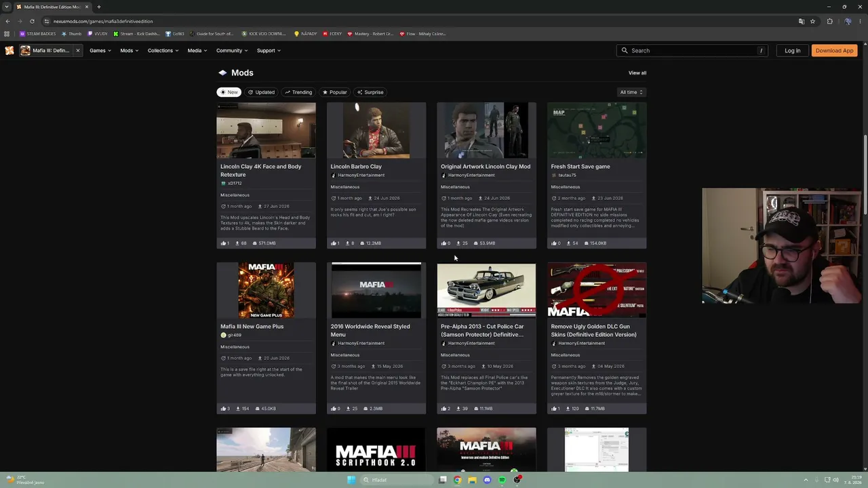The height and width of the screenshot is (488, 868).
Task: Click the endorse thumbs-up on Lincoln Barbro Clay
Action: tap(335, 243)
